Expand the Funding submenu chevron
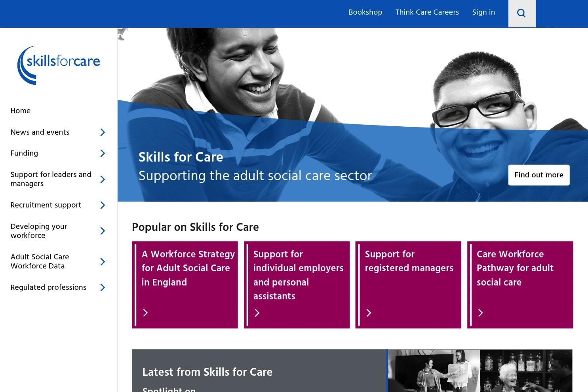588x392 pixels. 103,153
